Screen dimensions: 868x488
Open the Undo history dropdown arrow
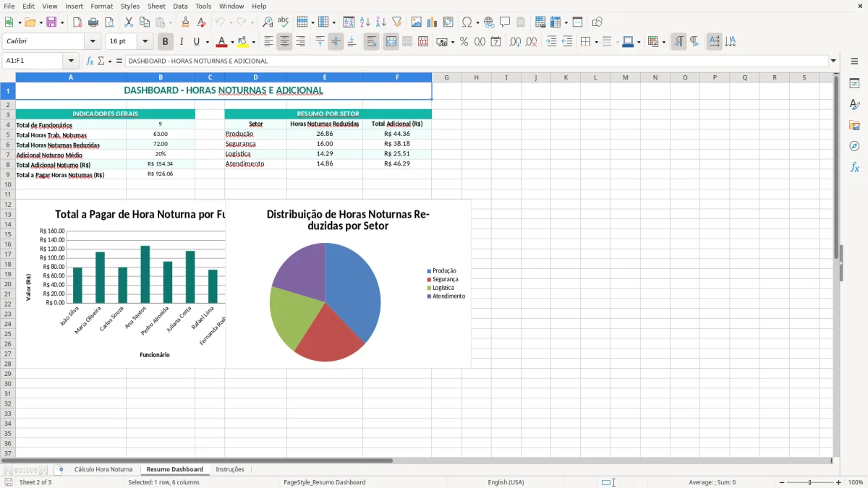pyautogui.click(x=231, y=22)
